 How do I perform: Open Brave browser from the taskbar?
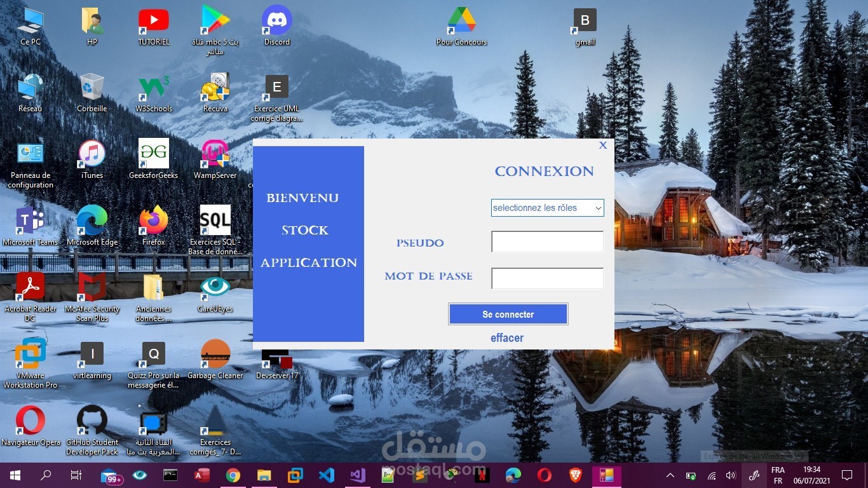pyautogui.click(x=576, y=475)
